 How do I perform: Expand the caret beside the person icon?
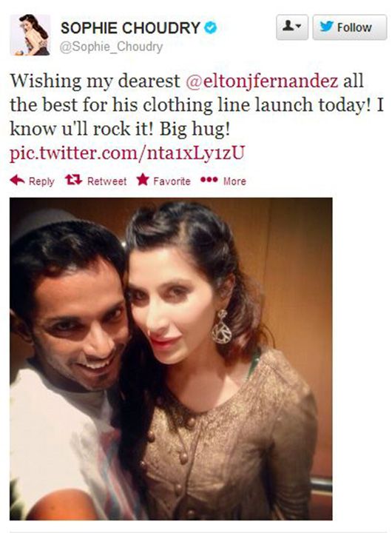298,26
